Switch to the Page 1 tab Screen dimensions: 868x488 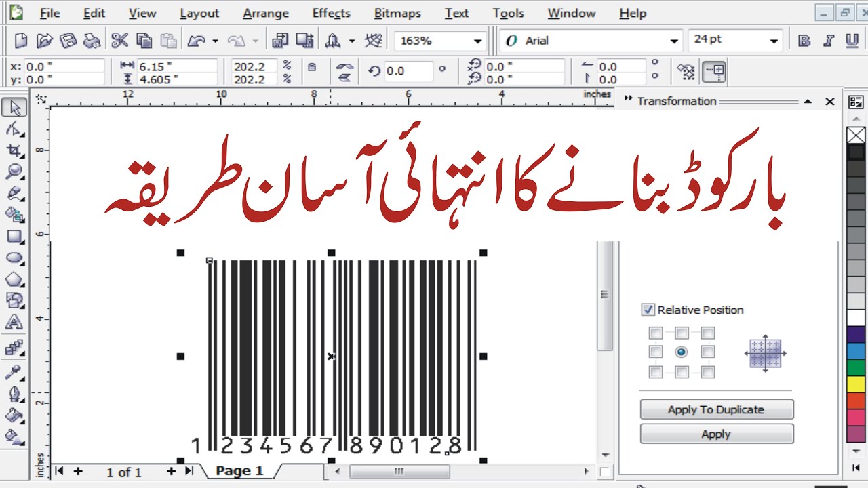point(239,471)
